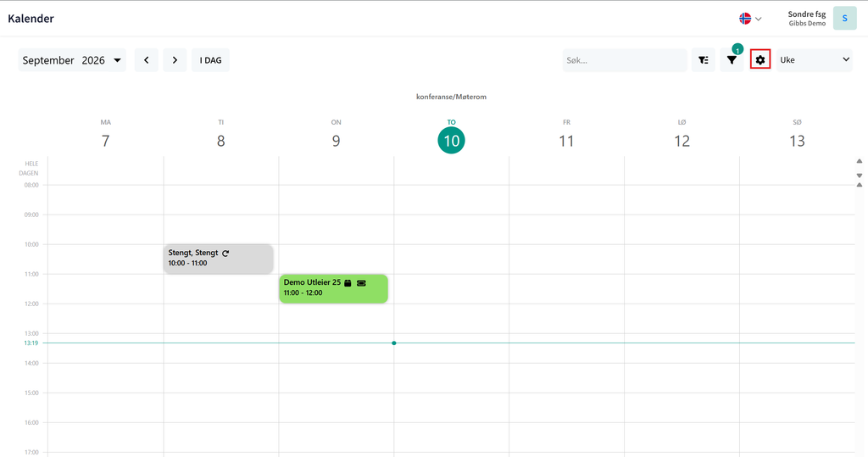This screenshot has height=457, width=868.
Task: Open the Uke view dropdown
Action: tap(815, 60)
